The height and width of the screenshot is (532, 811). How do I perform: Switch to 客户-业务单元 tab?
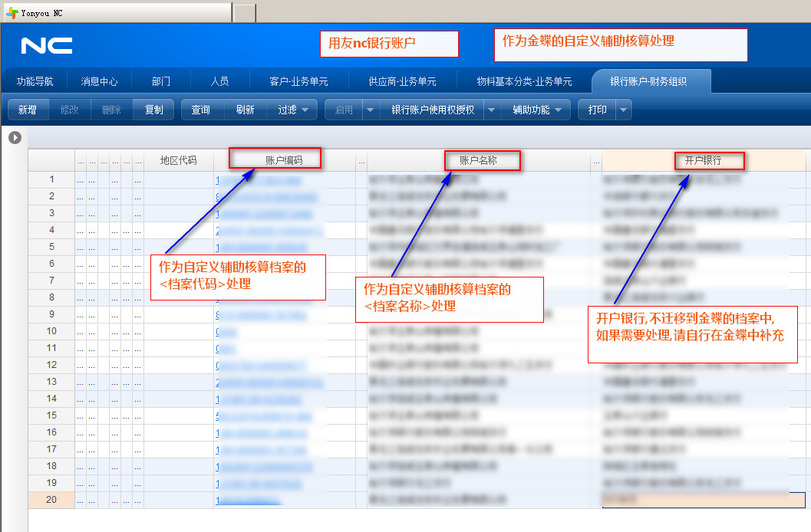pyautogui.click(x=298, y=81)
